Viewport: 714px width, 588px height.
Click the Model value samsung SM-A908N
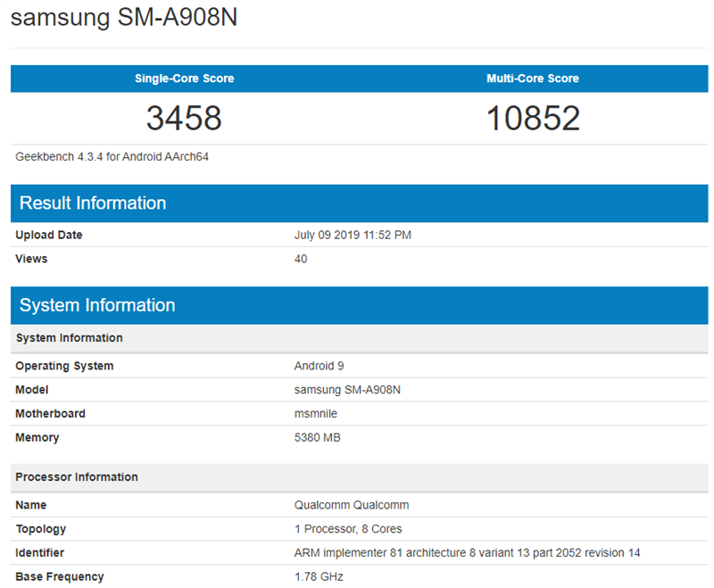(x=346, y=390)
